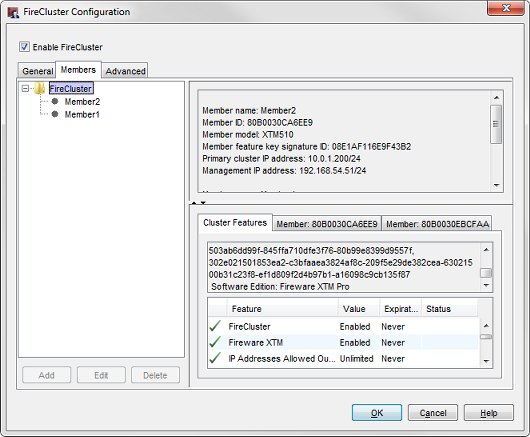
Task: Click the Unlimited value cell
Action: [356, 359]
